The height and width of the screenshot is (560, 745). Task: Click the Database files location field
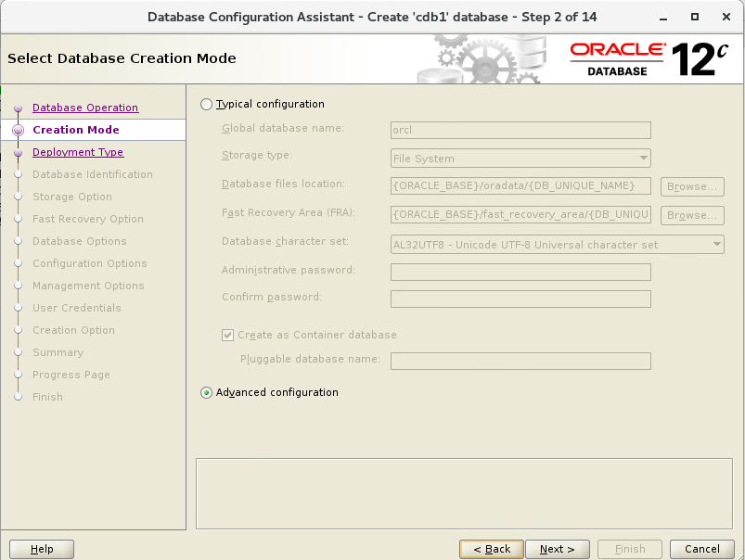click(520, 185)
